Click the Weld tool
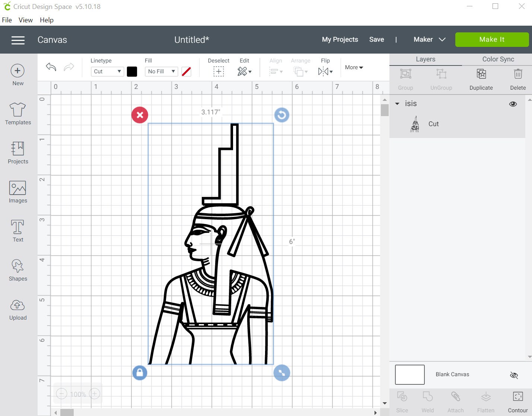The image size is (532, 416). [428, 401]
